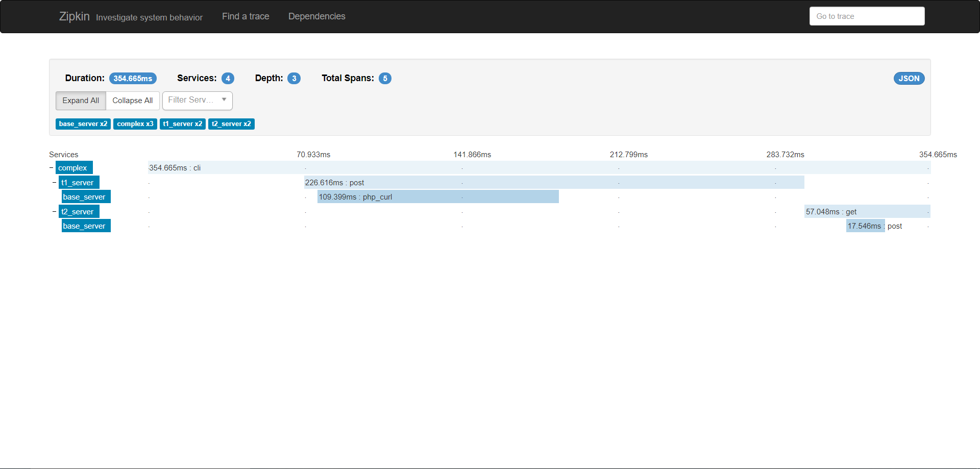Collapse the t1_server service row

(54, 182)
